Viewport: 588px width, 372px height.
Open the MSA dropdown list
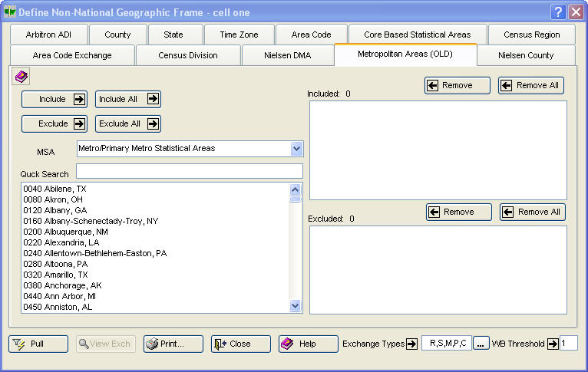pyautogui.click(x=296, y=149)
